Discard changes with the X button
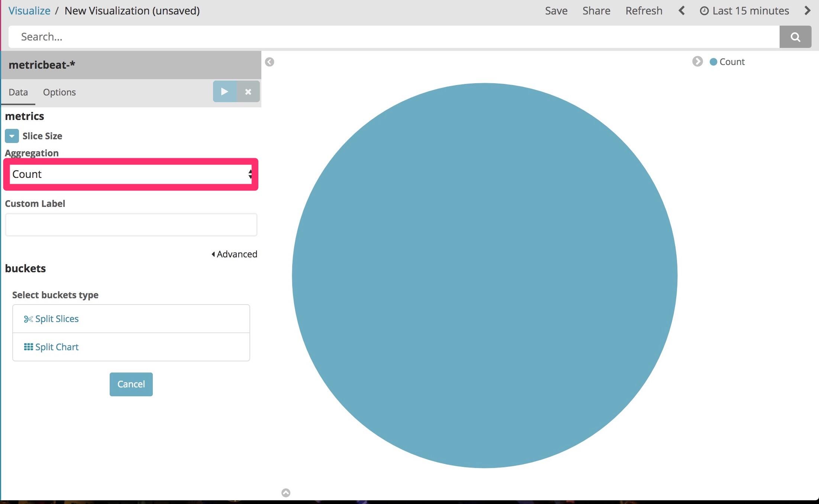 pos(248,91)
